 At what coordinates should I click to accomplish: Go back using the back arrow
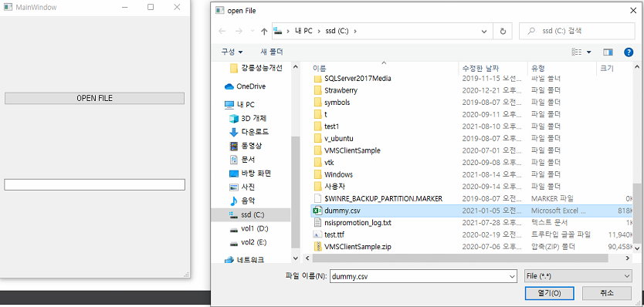pyautogui.click(x=222, y=31)
